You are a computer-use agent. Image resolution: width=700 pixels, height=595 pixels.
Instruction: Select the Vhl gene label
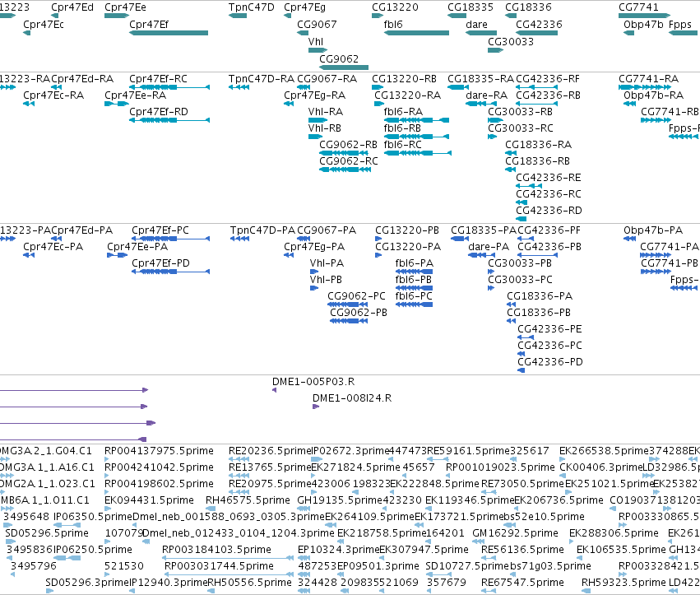point(316,41)
